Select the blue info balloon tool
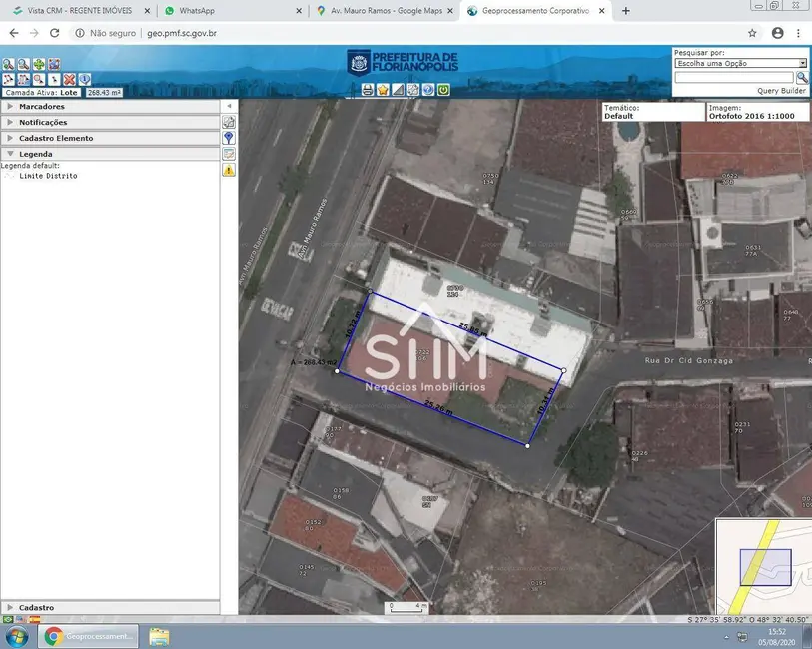 pyautogui.click(x=85, y=79)
